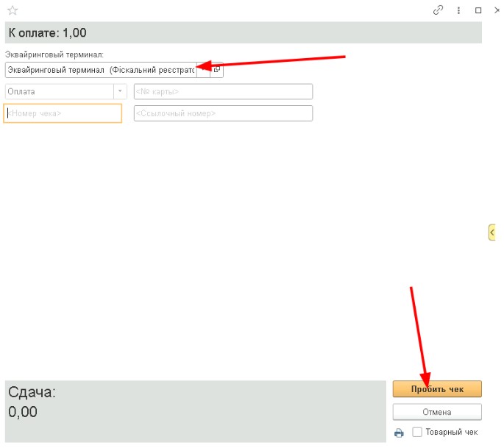Click the Оплата combo box
504x448 pixels.
pos(59,92)
